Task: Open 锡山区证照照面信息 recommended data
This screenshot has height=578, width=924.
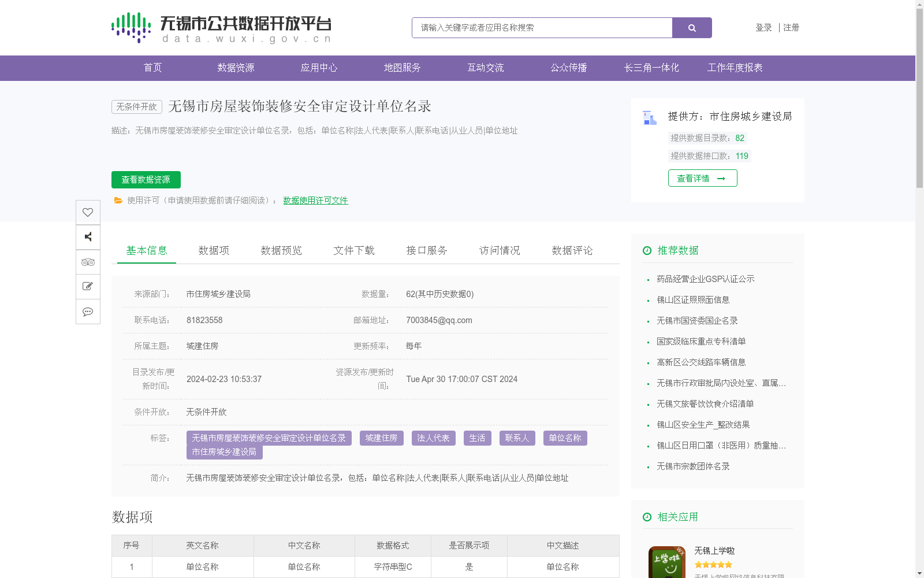Action: coord(693,300)
